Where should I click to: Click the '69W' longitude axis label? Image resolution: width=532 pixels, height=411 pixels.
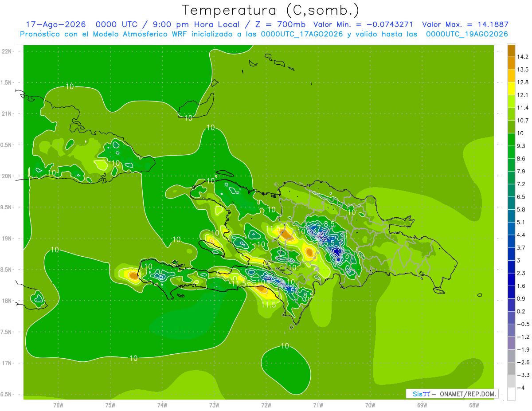(x=422, y=405)
